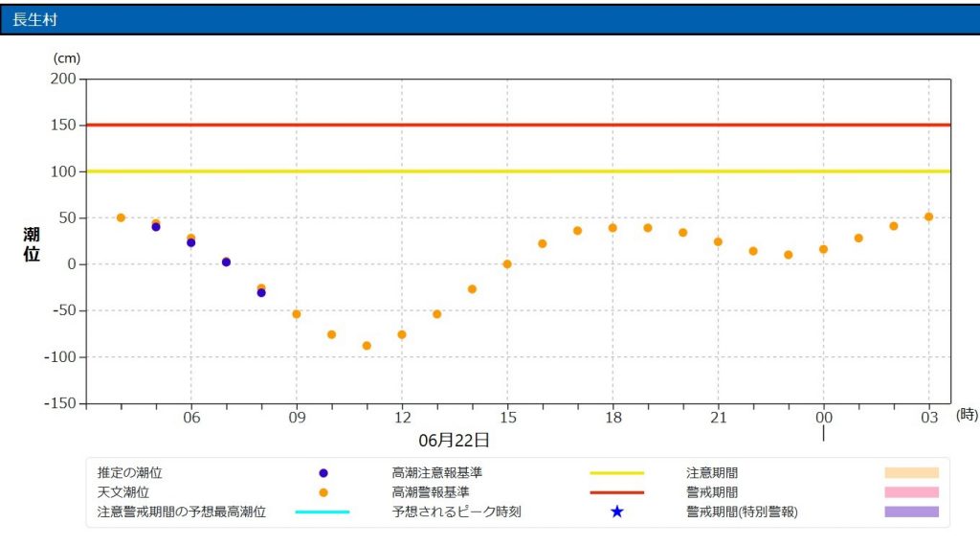Click the (cm) unit label above the y-axis
Viewport: 980px width, 546px height.
coord(66,58)
